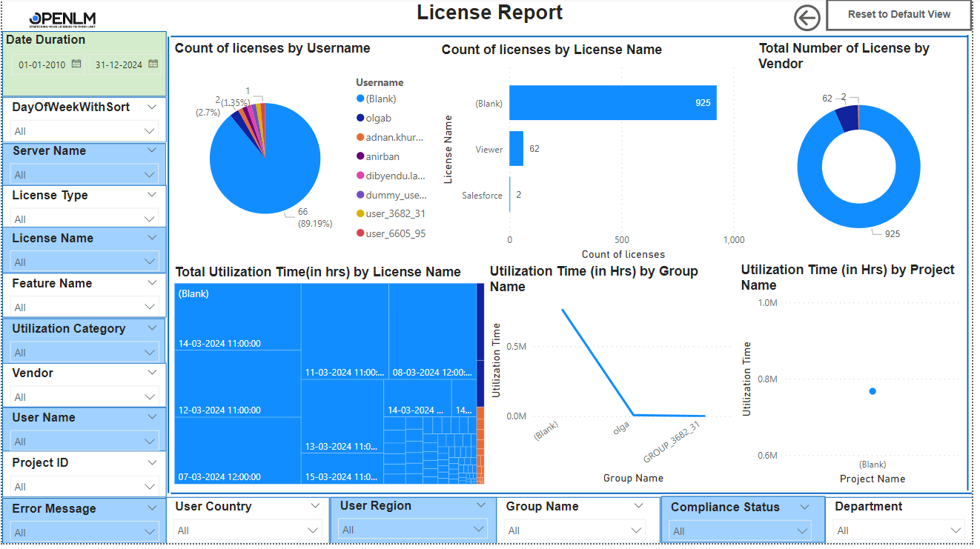Expand the User Country All dropdown
The image size is (980, 549).
click(x=248, y=530)
